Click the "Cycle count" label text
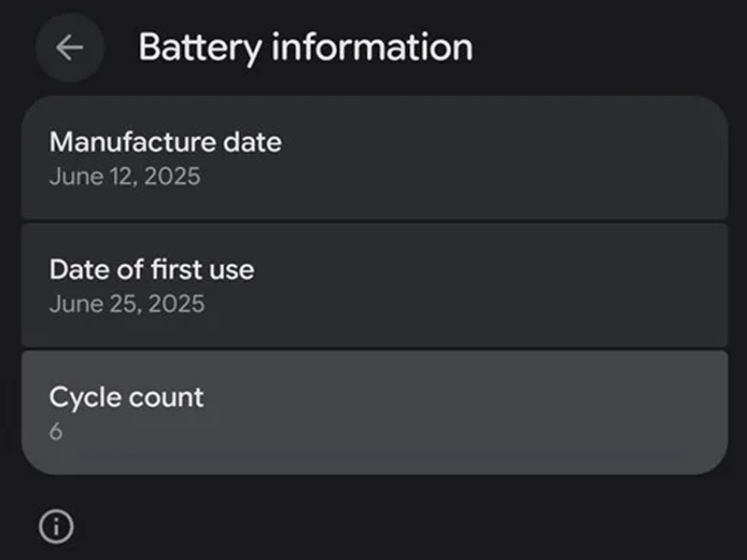Viewport: 747px width, 560px height. point(126,398)
